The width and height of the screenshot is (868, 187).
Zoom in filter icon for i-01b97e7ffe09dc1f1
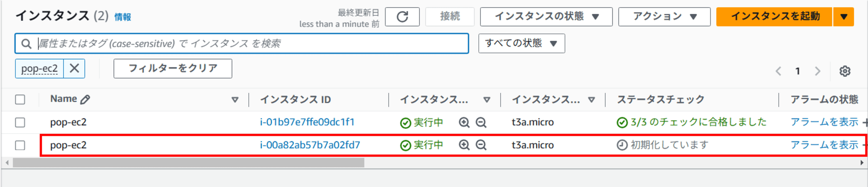pyautogui.click(x=464, y=122)
